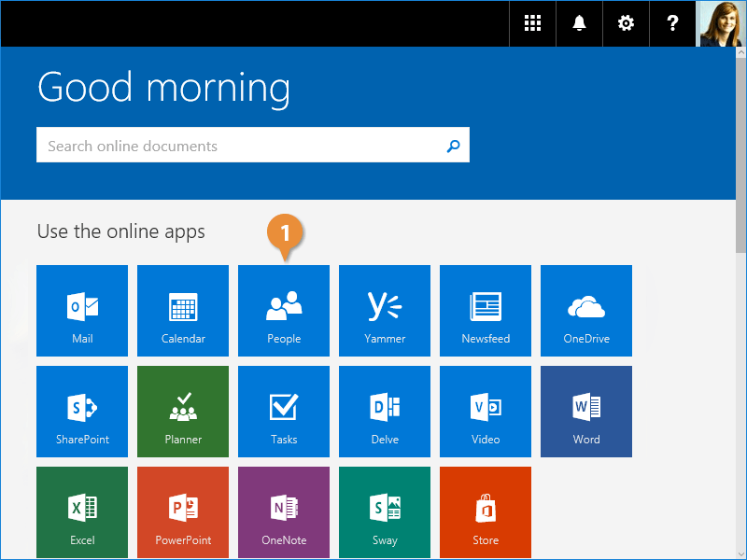Launch the OneNote tile
Image resolution: width=747 pixels, height=560 pixels.
tap(284, 512)
